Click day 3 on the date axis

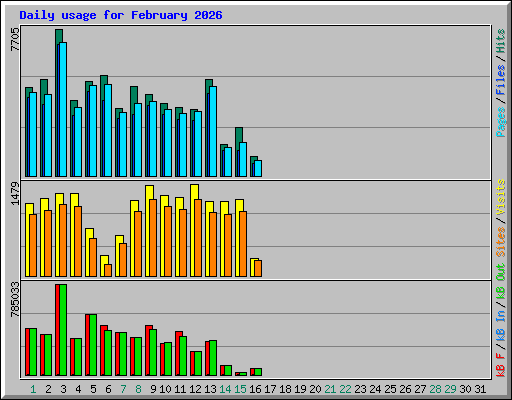click(63, 389)
